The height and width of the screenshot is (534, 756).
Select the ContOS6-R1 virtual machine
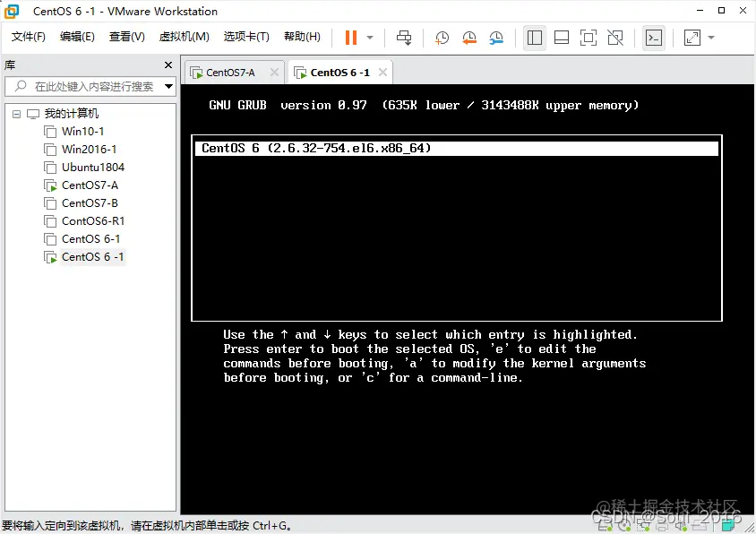coord(93,221)
